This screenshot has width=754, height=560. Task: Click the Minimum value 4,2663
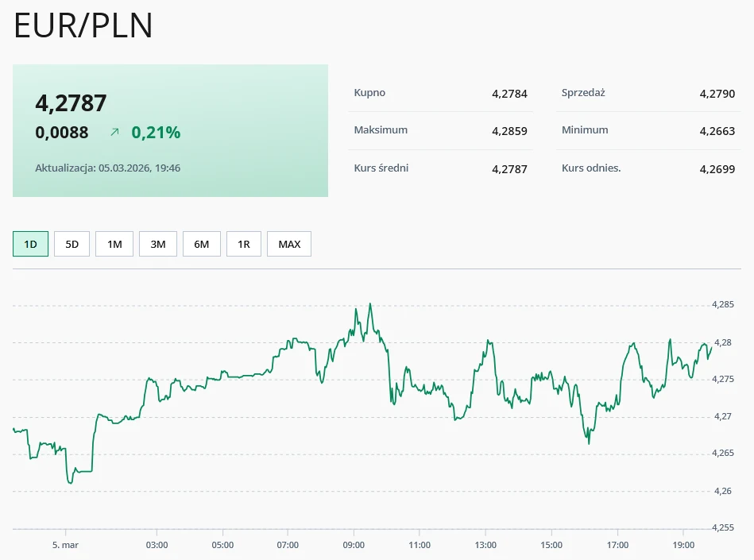tap(717, 131)
